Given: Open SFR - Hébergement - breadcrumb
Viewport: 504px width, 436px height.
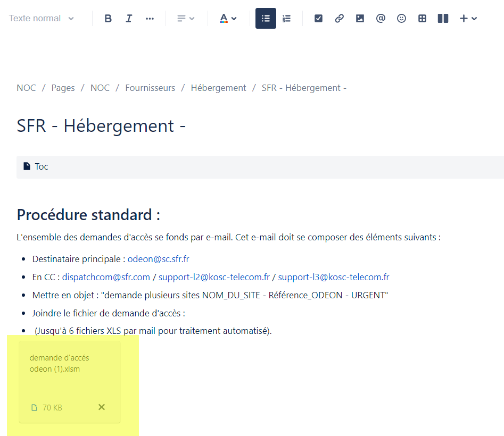Looking at the screenshot, I should pos(304,88).
